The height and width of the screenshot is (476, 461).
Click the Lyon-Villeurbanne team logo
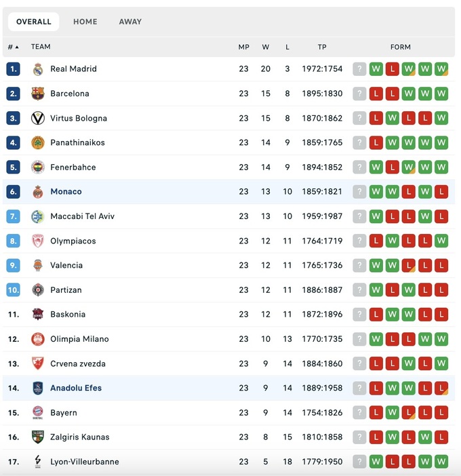tap(38, 462)
